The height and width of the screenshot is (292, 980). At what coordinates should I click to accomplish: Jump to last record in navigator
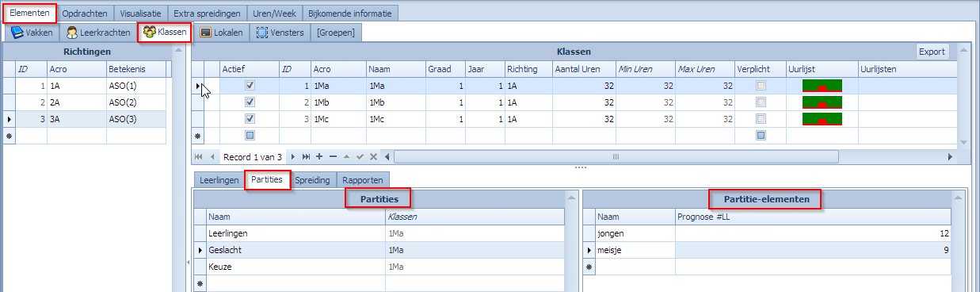(306, 157)
